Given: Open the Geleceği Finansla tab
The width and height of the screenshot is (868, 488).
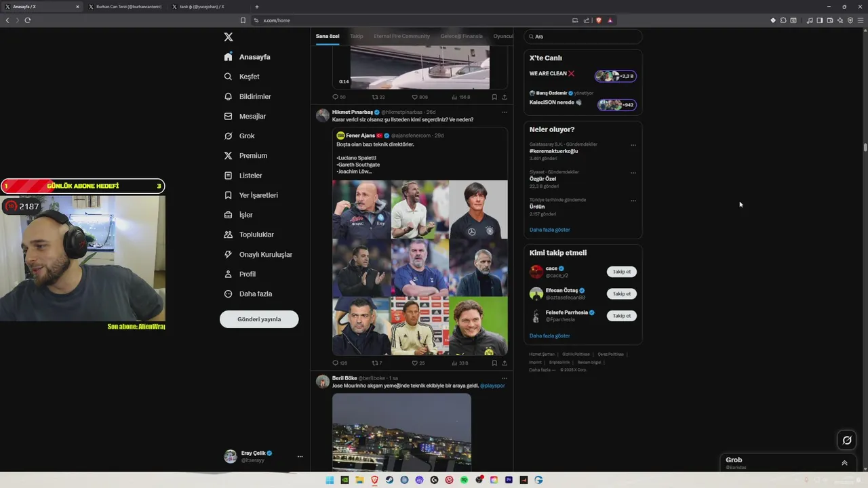Looking at the screenshot, I should pos(462,36).
